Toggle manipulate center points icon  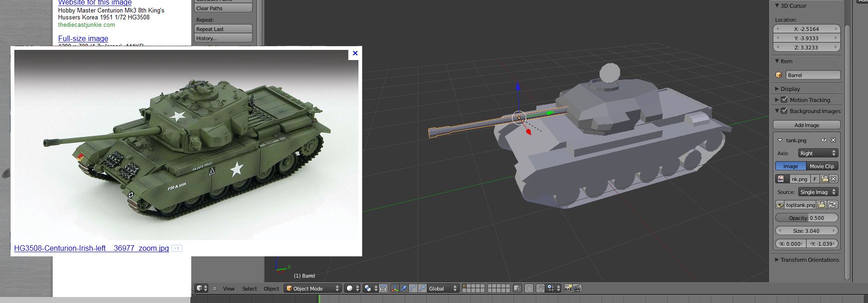pos(383,288)
